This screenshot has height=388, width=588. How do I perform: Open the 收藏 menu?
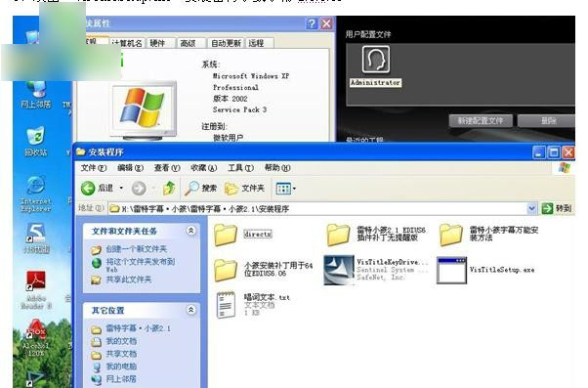tap(203, 168)
